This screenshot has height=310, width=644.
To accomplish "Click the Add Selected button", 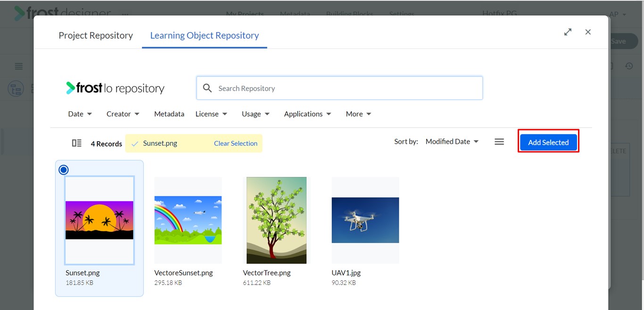I will [x=548, y=142].
